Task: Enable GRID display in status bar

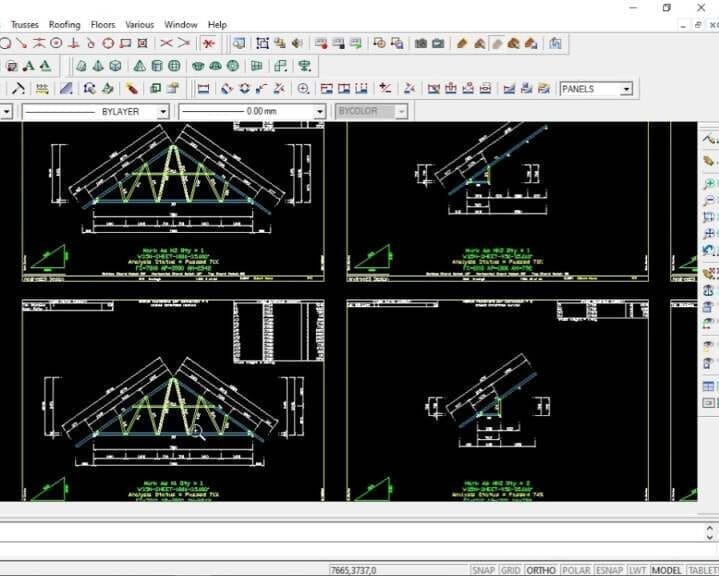Action: pyautogui.click(x=510, y=570)
